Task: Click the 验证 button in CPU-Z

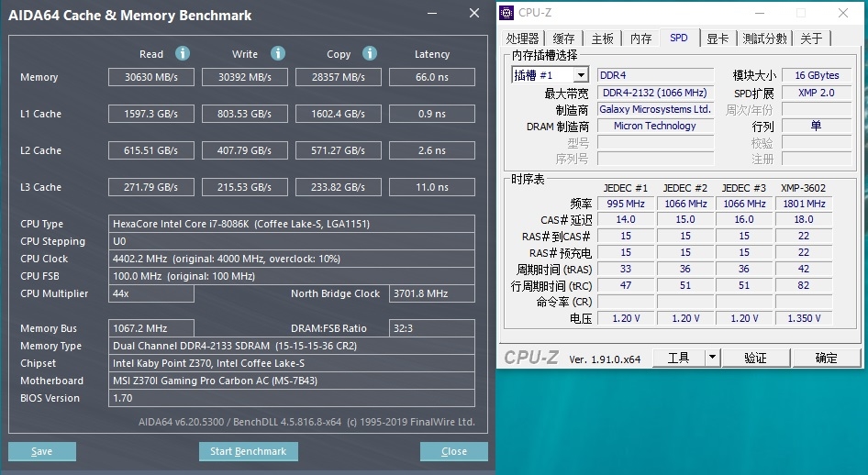Action: (x=756, y=358)
